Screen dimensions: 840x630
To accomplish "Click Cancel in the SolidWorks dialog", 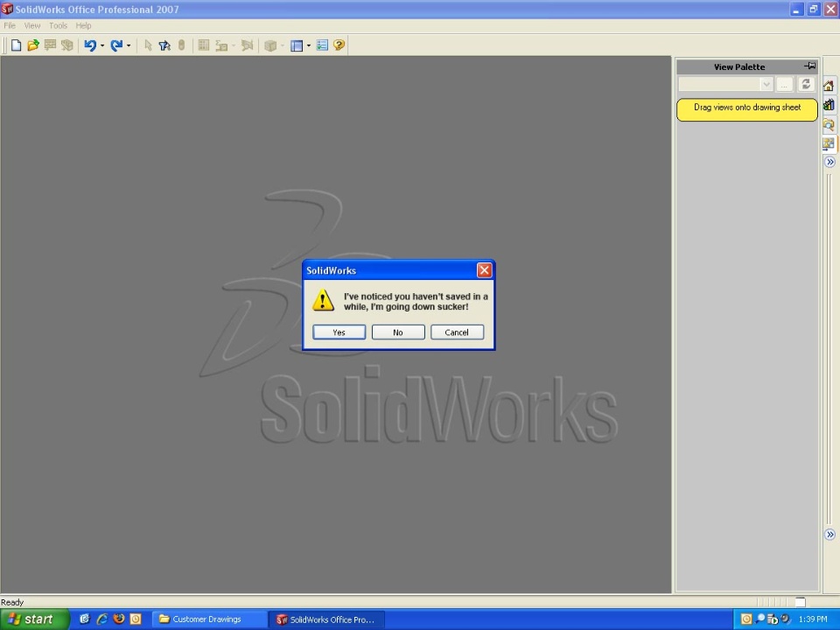I will (457, 332).
